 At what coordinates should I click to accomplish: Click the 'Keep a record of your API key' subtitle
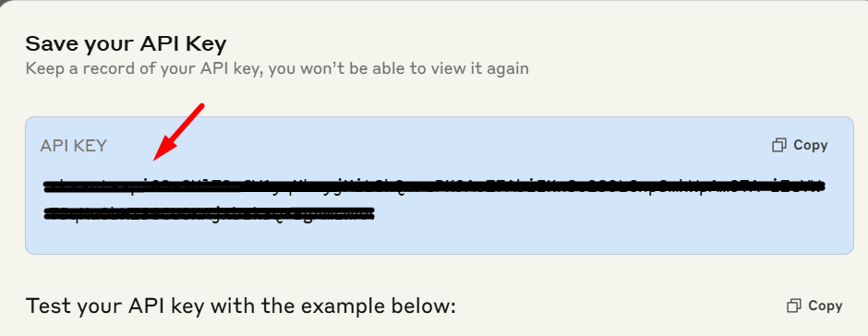277,68
